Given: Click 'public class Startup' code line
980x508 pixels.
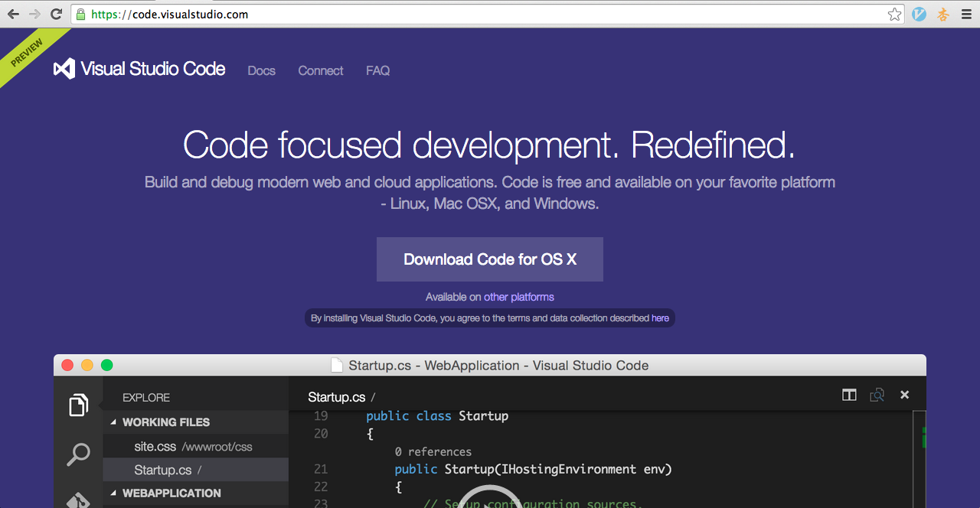Looking at the screenshot, I should 437,416.
